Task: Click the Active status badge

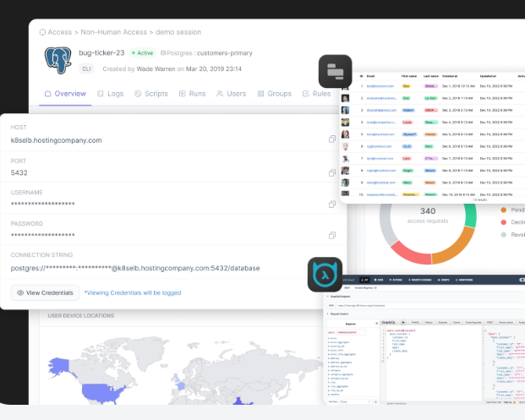Action: click(x=142, y=53)
